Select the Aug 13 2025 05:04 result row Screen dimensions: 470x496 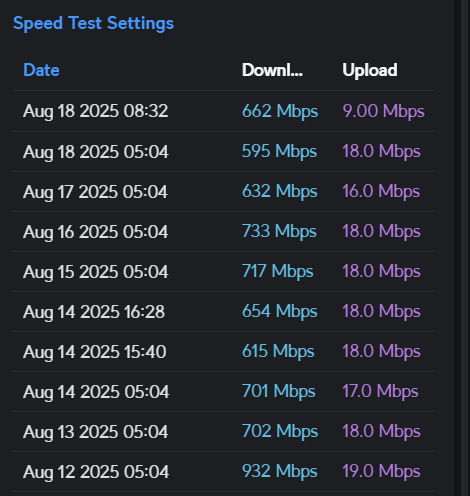click(x=223, y=432)
